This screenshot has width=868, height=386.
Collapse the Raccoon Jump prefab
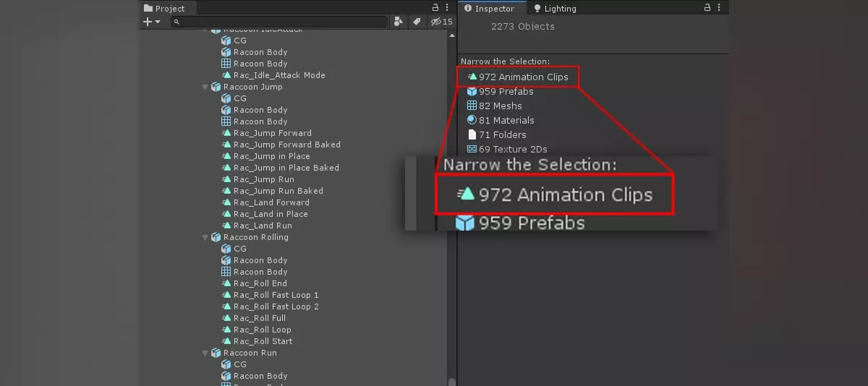(205, 87)
